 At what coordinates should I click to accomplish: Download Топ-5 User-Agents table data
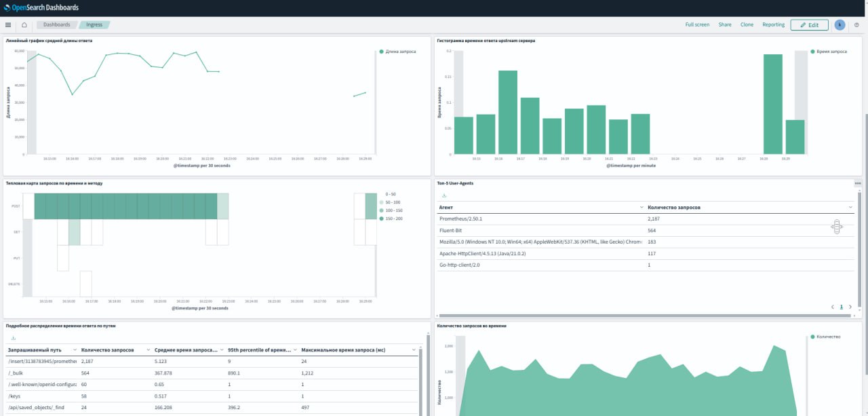444,195
